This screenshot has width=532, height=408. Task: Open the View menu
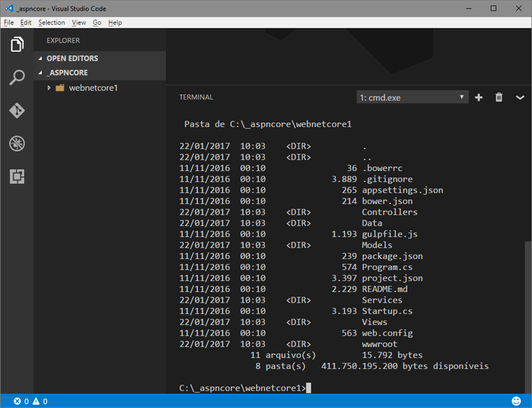click(79, 23)
